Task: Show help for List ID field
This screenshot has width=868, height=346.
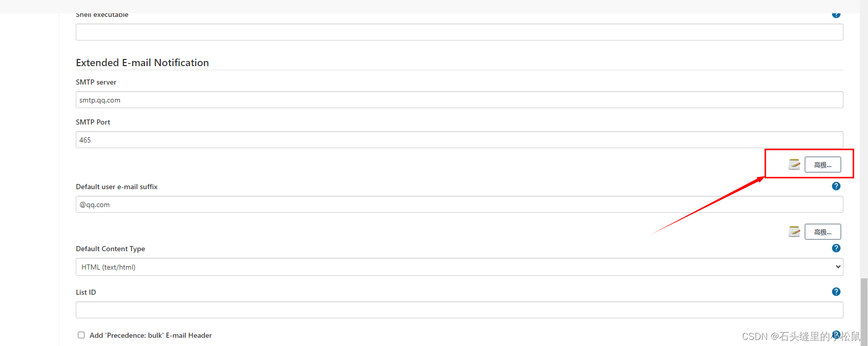Action: pos(836,292)
